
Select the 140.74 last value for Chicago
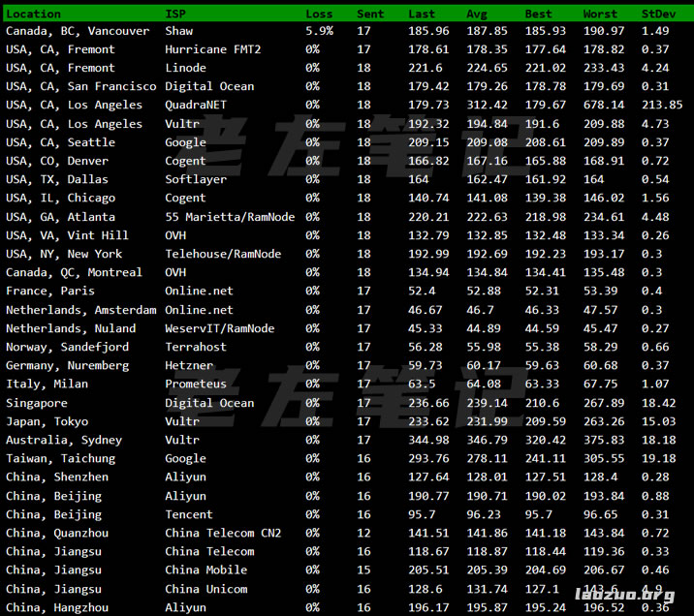click(428, 199)
